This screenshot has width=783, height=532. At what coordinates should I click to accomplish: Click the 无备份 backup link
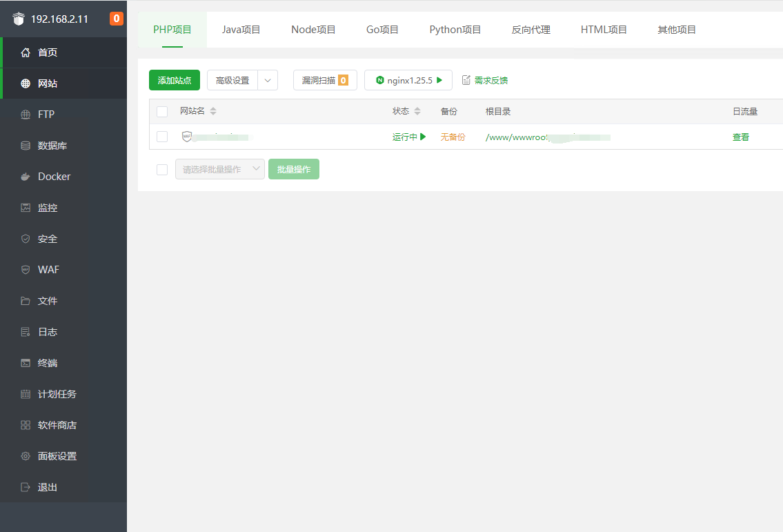click(453, 137)
